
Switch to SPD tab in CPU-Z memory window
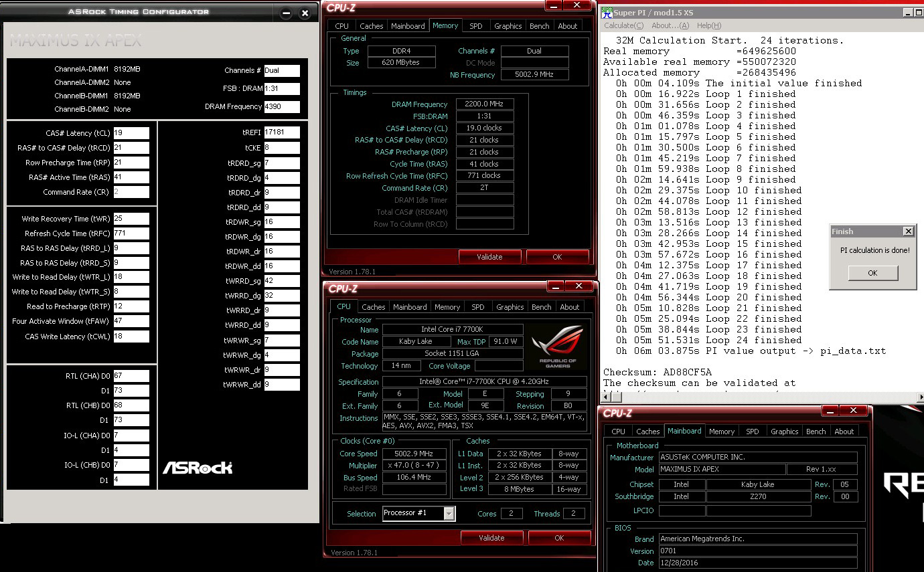[475, 26]
